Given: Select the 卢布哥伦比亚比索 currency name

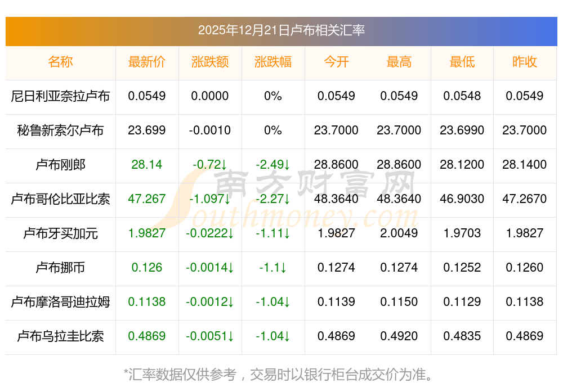Looking at the screenshot, I should point(60,199).
